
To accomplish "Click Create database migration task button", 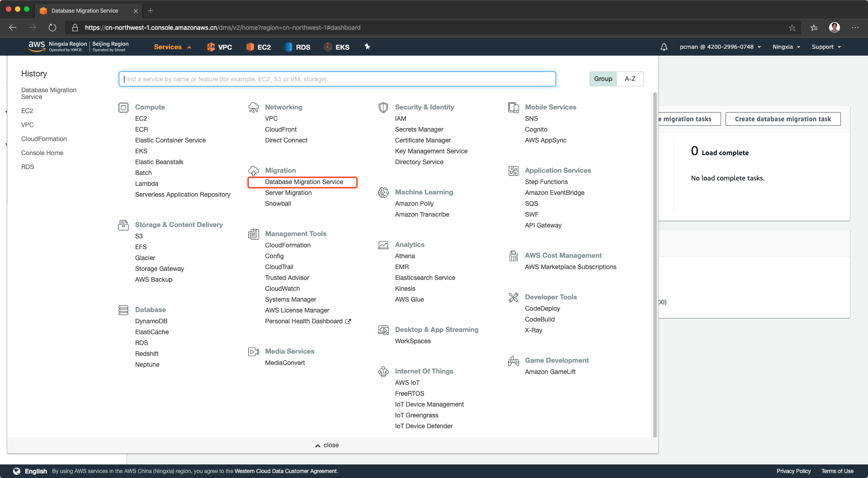I will (x=783, y=119).
